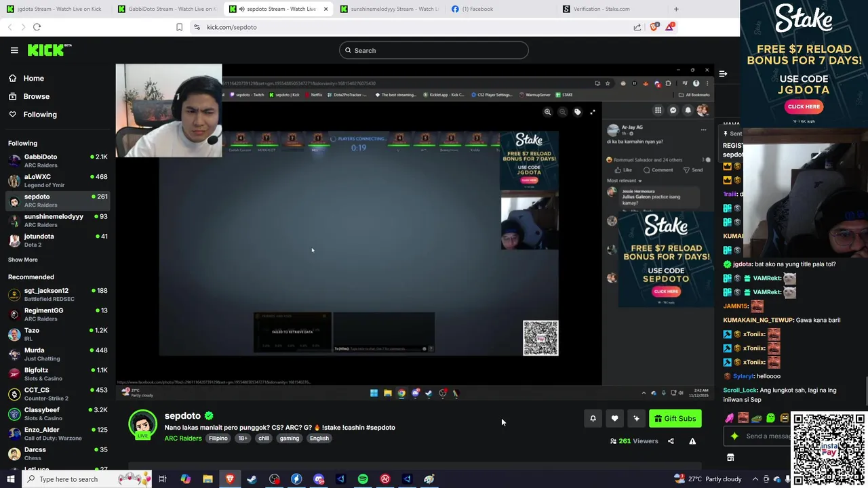Click the gaming tag
Screen dimensions: 868x488
point(290,439)
